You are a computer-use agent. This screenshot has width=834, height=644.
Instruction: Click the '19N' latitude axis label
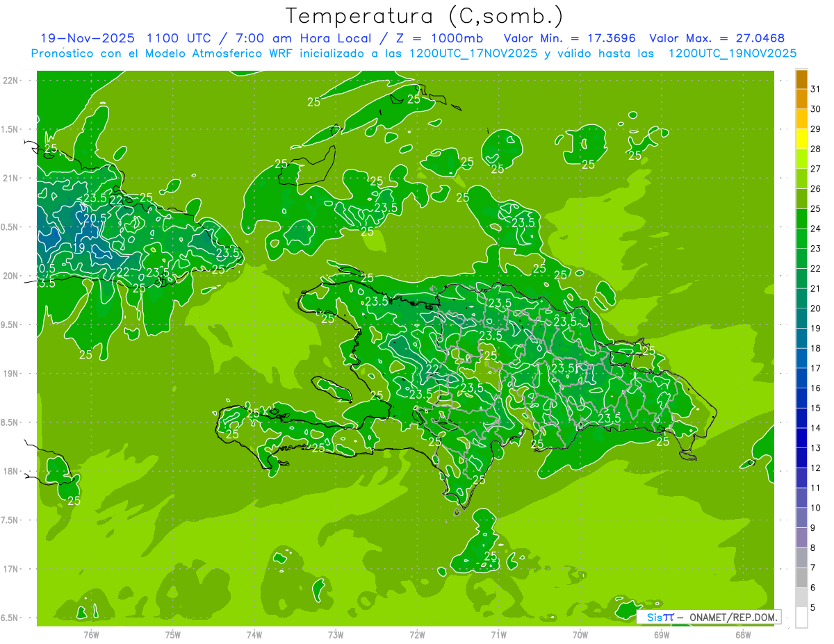[10, 374]
